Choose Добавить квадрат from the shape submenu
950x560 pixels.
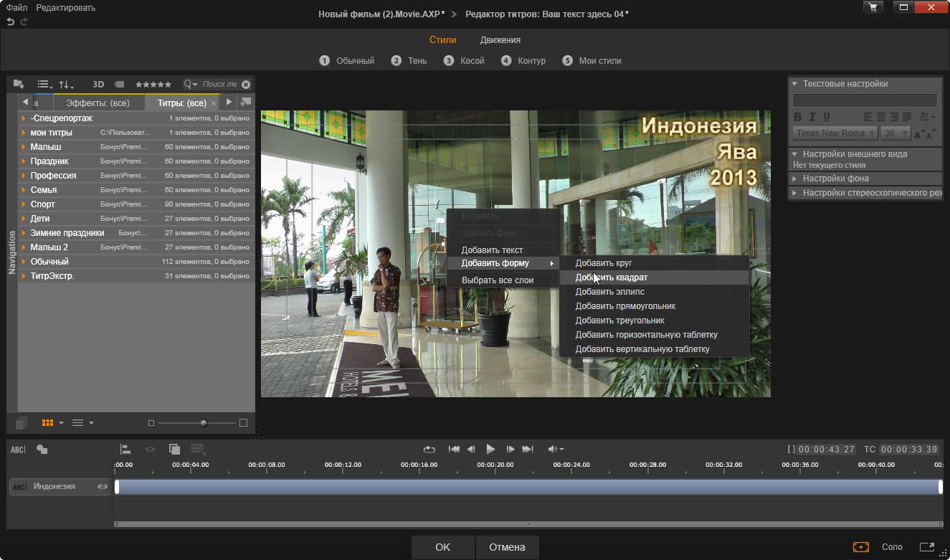(x=611, y=277)
